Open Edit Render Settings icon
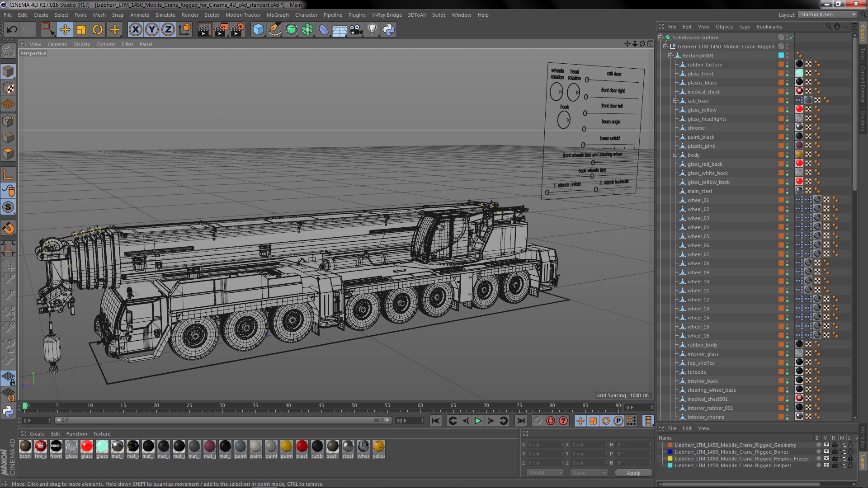 click(x=237, y=30)
